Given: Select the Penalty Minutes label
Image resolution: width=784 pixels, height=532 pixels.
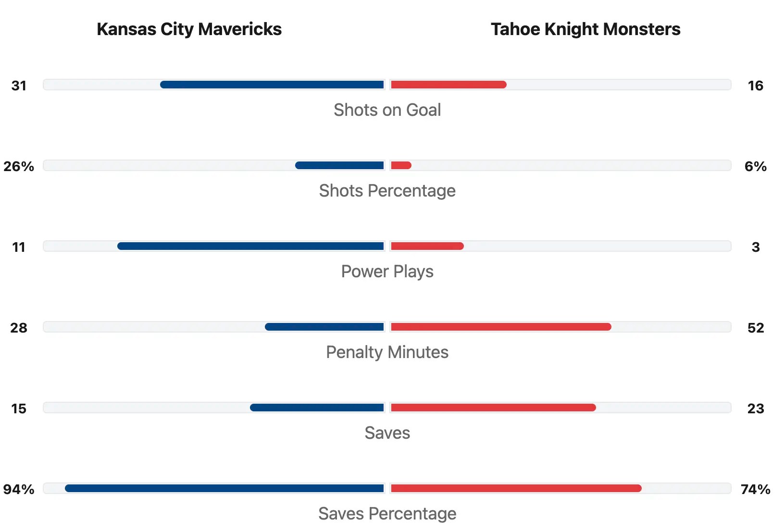Looking at the screenshot, I should tap(387, 352).
